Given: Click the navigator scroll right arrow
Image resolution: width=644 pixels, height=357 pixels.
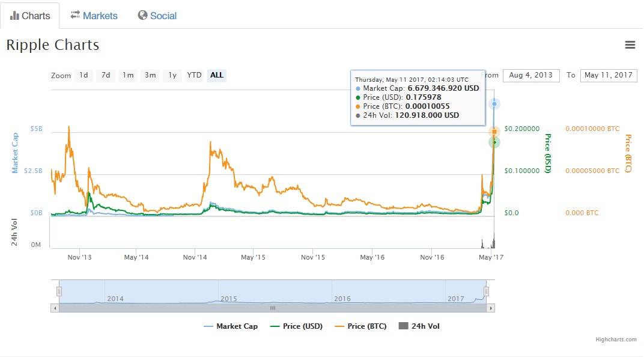Looking at the screenshot, I should click(x=491, y=308).
